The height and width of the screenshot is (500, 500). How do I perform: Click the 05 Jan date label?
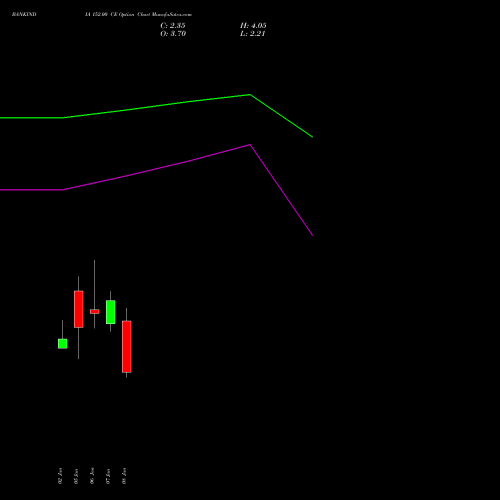pyautogui.click(x=76, y=476)
